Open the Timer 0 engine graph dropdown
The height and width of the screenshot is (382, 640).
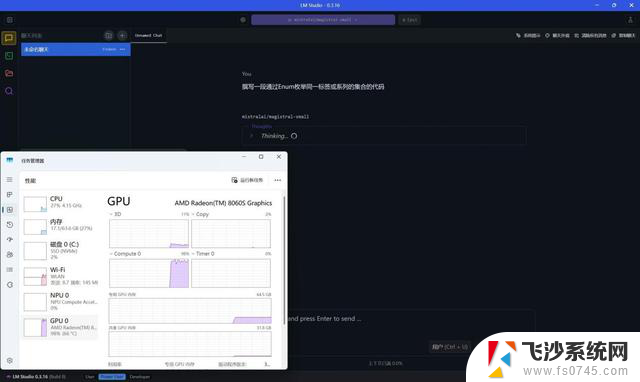pos(203,253)
